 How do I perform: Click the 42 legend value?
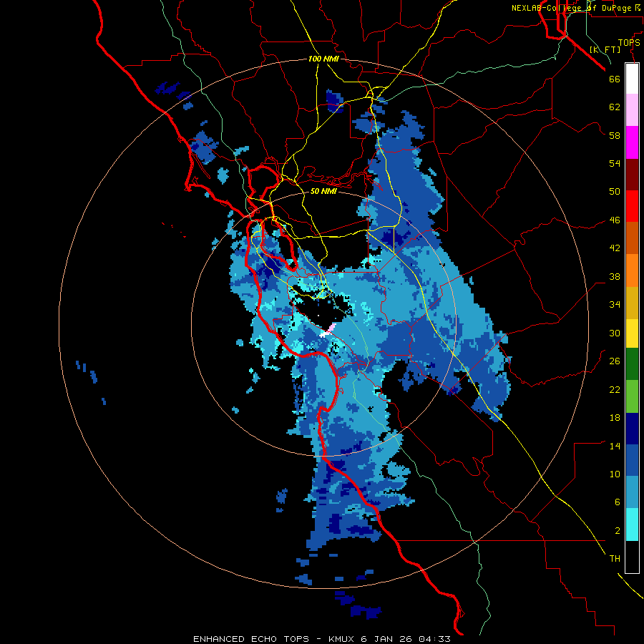coord(615,248)
